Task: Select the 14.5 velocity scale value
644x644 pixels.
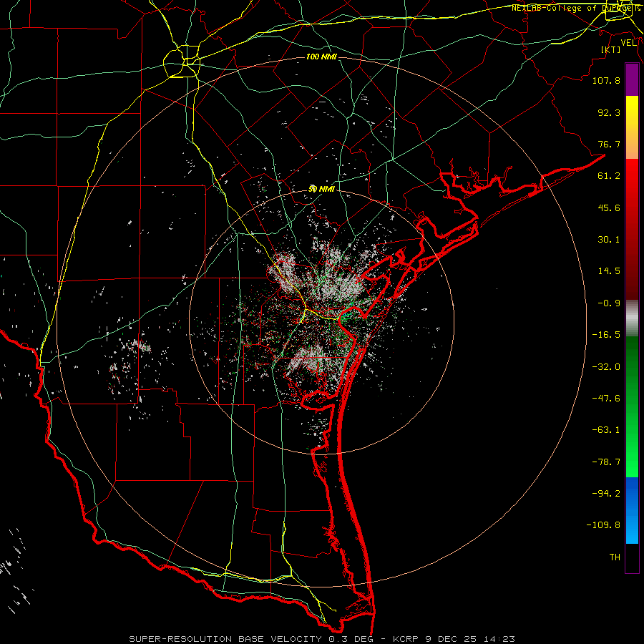Action: [609, 271]
